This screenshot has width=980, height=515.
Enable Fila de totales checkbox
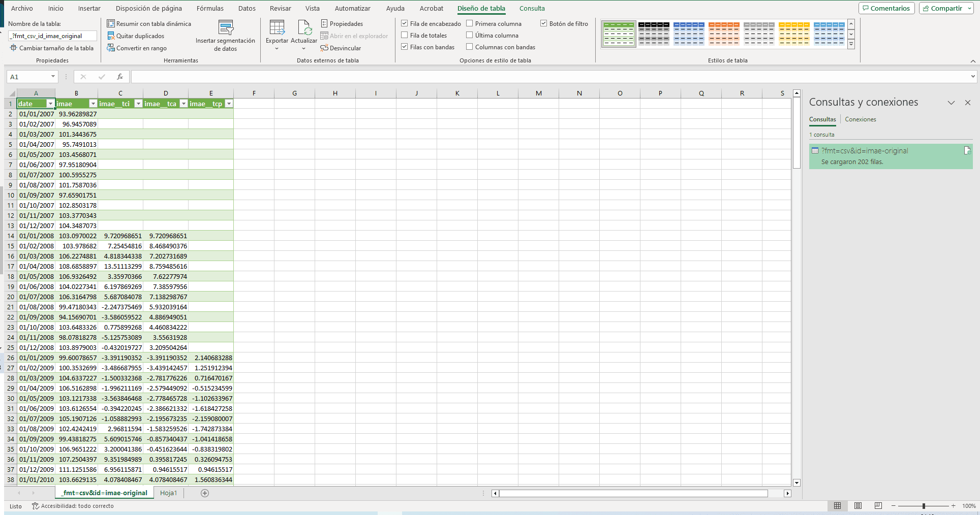[x=405, y=35]
